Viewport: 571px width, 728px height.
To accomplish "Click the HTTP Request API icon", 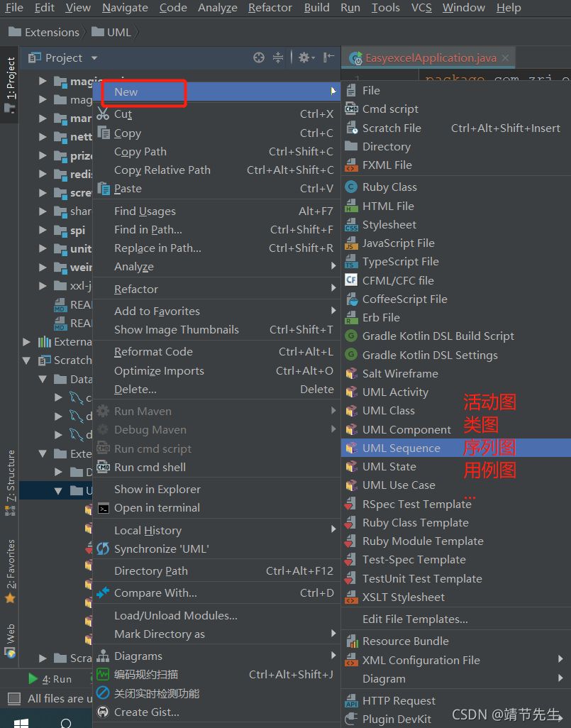I will pyautogui.click(x=351, y=700).
